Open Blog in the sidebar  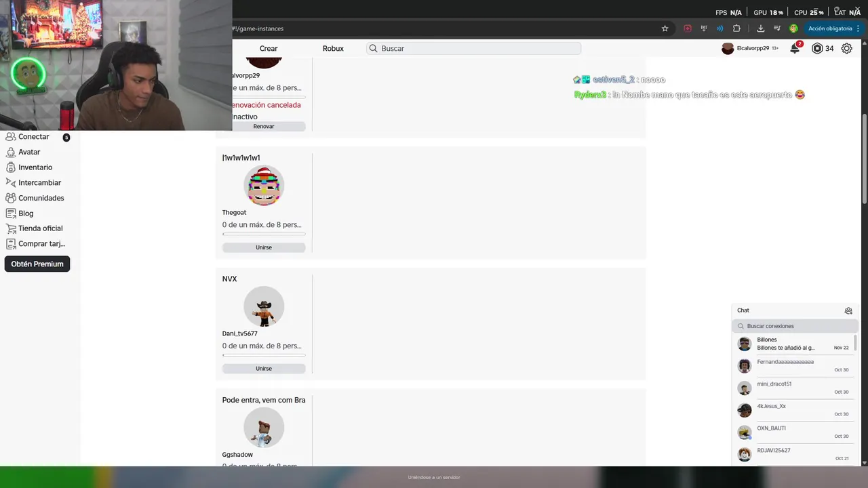[x=26, y=213]
